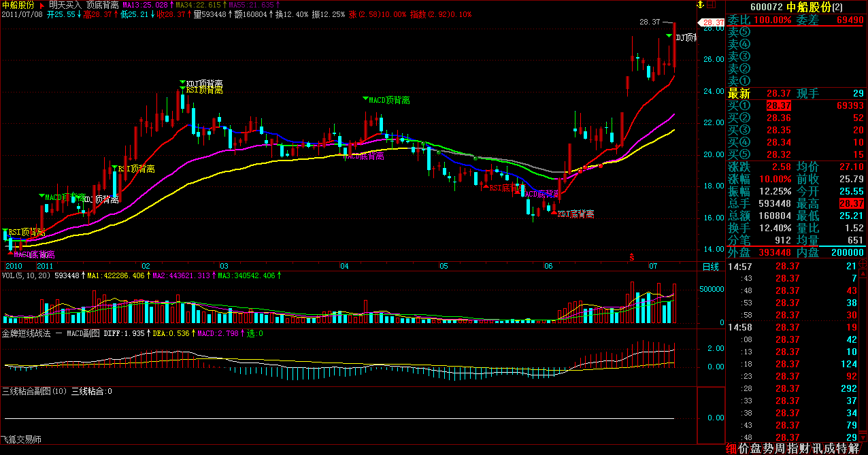Open the 指 tab in bottom bar
This screenshot has height=455, width=868.
pos(792,448)
